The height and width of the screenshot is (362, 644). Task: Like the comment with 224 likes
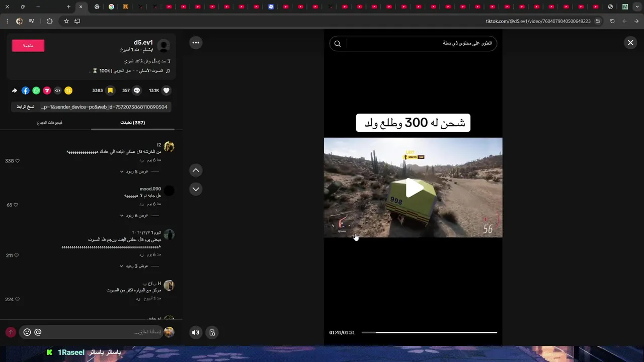pos(17,299)
